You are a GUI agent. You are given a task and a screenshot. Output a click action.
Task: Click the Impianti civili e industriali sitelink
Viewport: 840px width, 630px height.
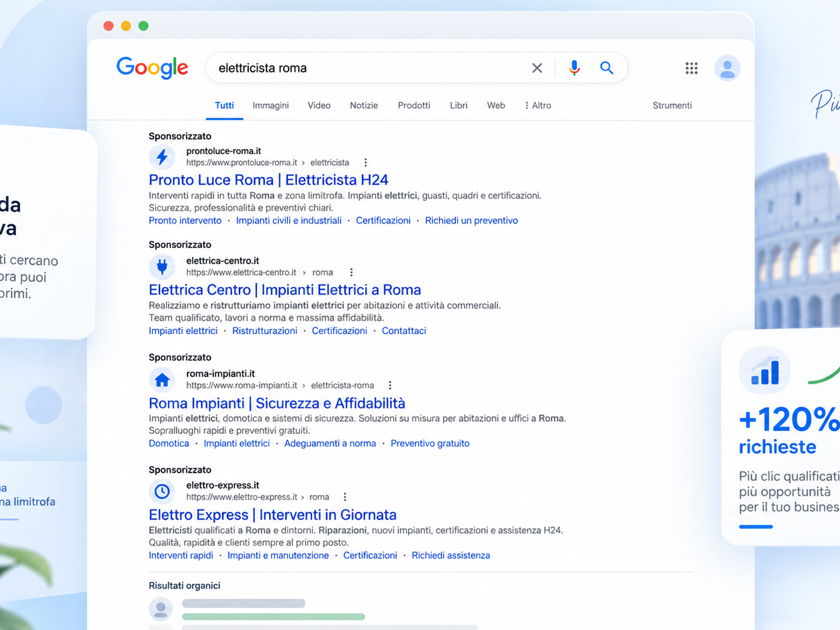pyautogui.click(x=288, y=220)
